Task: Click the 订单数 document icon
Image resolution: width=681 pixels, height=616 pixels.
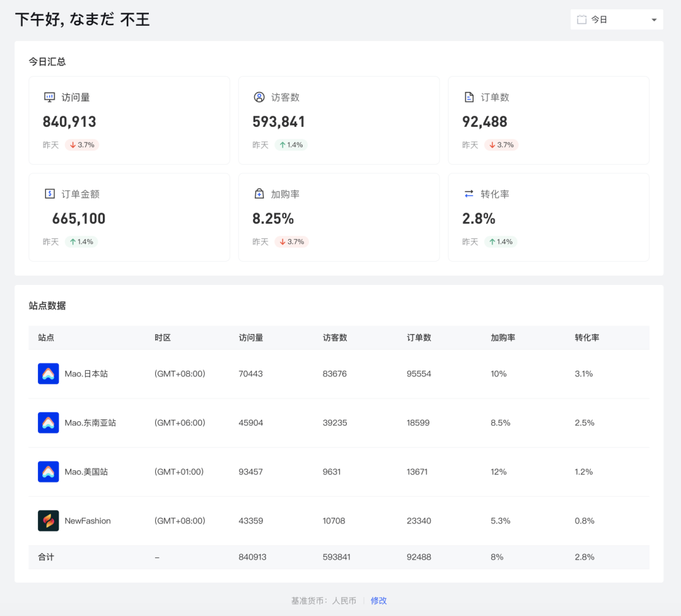Action: point(469,97)
